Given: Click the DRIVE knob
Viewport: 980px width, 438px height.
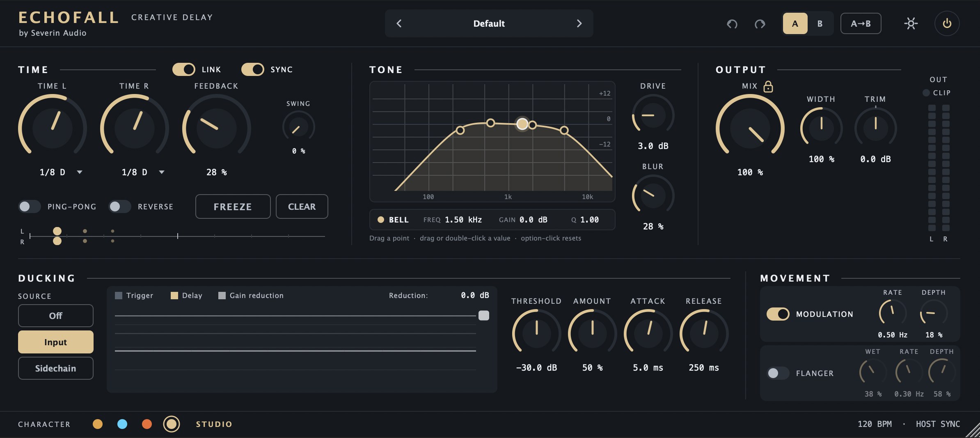Looking at the screenshot, I should [653, 115].
